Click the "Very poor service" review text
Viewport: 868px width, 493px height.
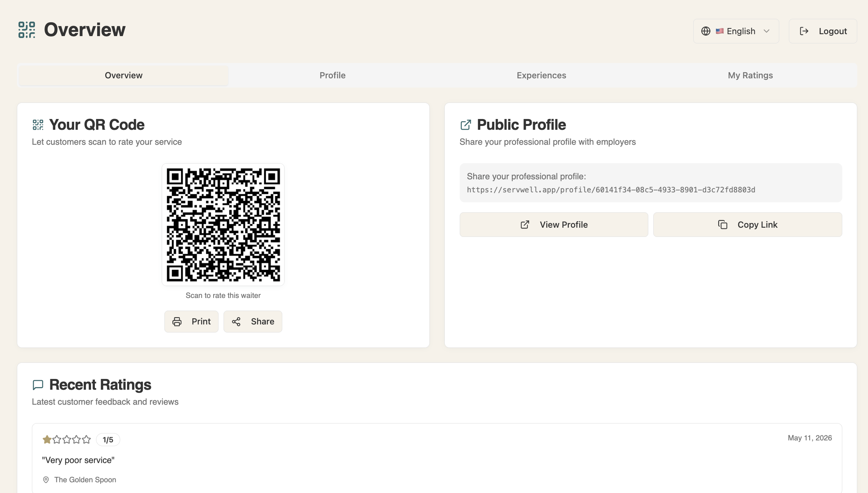tap(78, 460)
